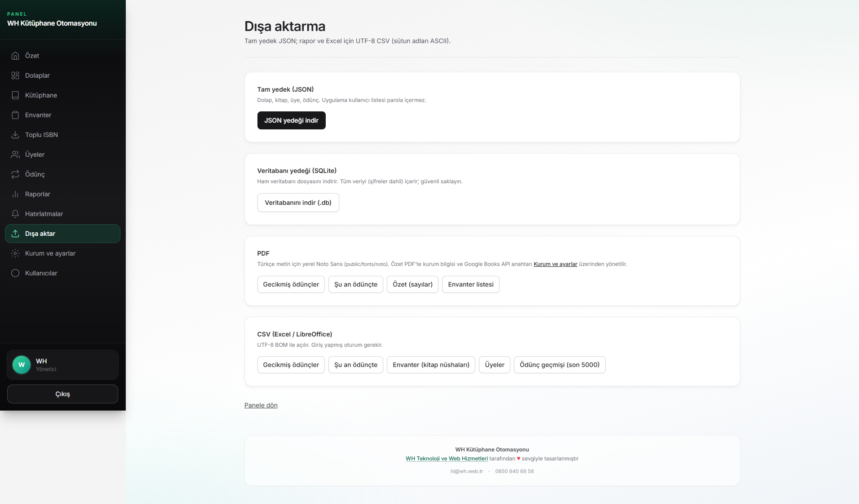Go to the Dışa aktar menu item
This screenshot has height=504, width=859.
pos(62,234)
